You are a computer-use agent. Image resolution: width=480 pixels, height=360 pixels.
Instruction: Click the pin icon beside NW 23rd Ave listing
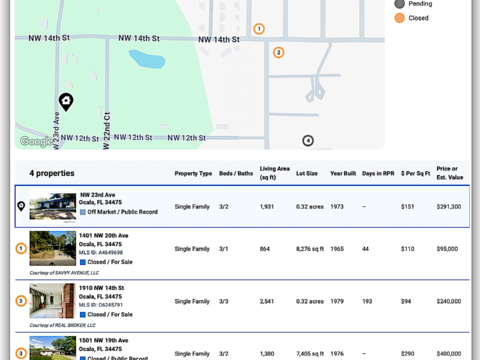click(21, 206)
